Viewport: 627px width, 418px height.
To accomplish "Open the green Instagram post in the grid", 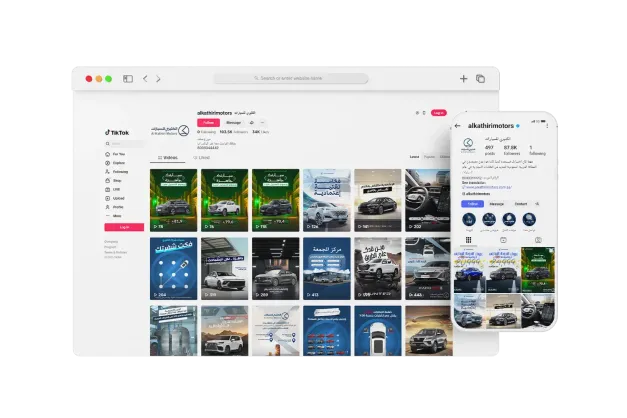I will coord(538,270).
